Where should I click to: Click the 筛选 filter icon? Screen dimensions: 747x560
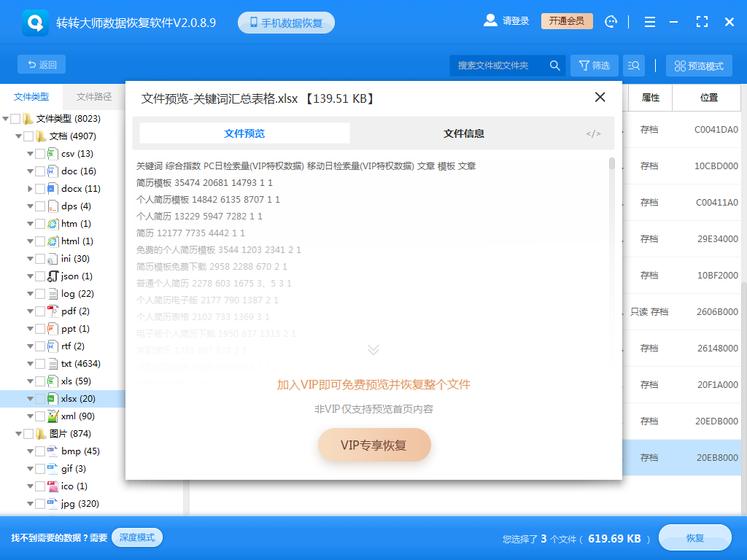[x=594, y=65]
